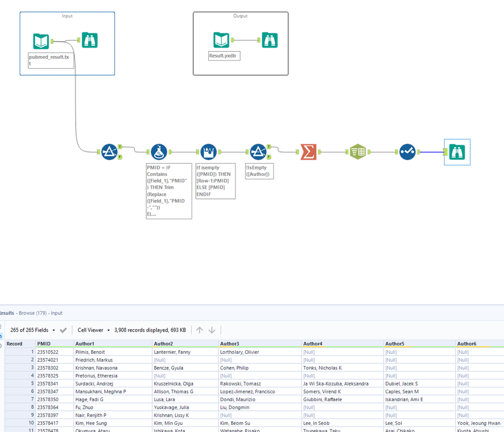The width and height of the screenshot is (504, 432).
Task: Click the Author3 column header
Action: pyautogui.click(x=260, y=344)
